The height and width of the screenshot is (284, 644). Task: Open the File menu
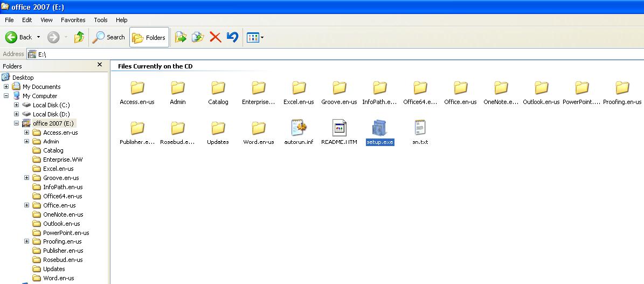coord(9,20)
